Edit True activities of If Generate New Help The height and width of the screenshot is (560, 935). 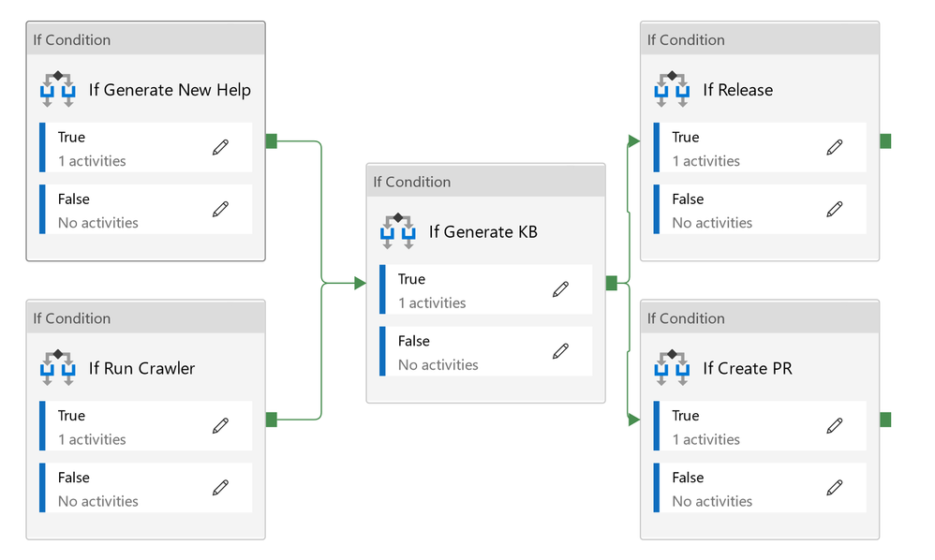click(220, 147)
